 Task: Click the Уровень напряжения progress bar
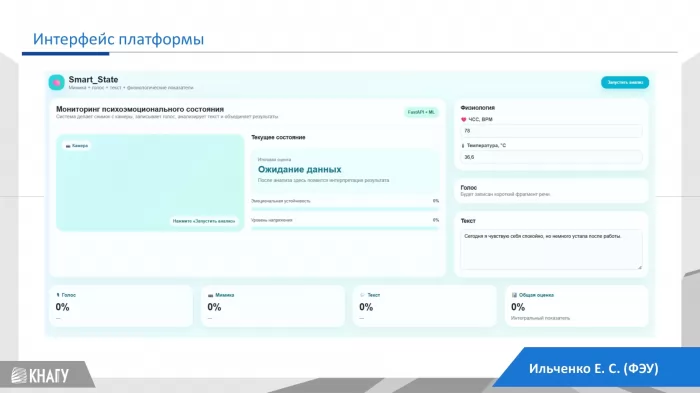click(x=345, y=228)
